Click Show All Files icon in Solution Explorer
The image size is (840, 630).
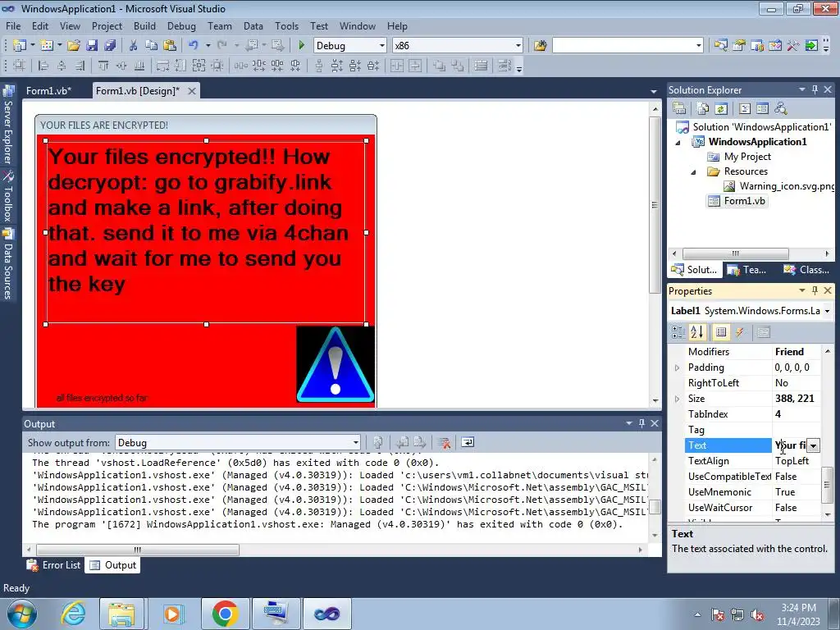pyautogui.click(x=703, y=109)
